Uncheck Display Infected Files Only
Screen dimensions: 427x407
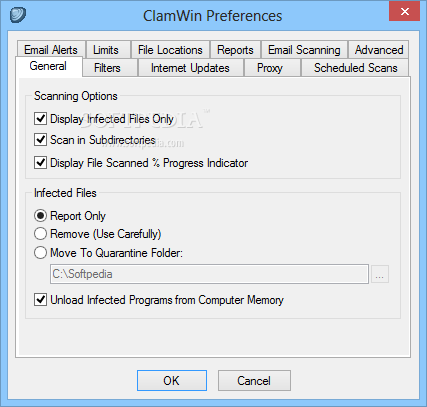41,119
